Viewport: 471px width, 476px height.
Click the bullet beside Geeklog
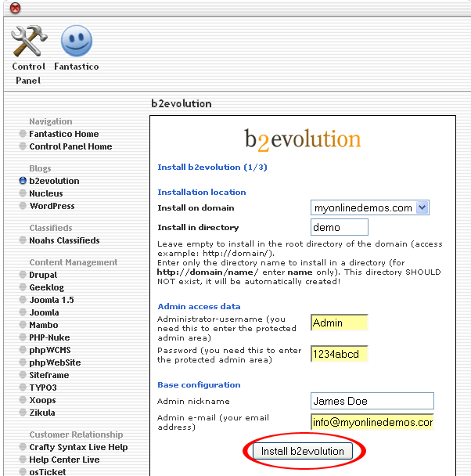pos(23,287)
